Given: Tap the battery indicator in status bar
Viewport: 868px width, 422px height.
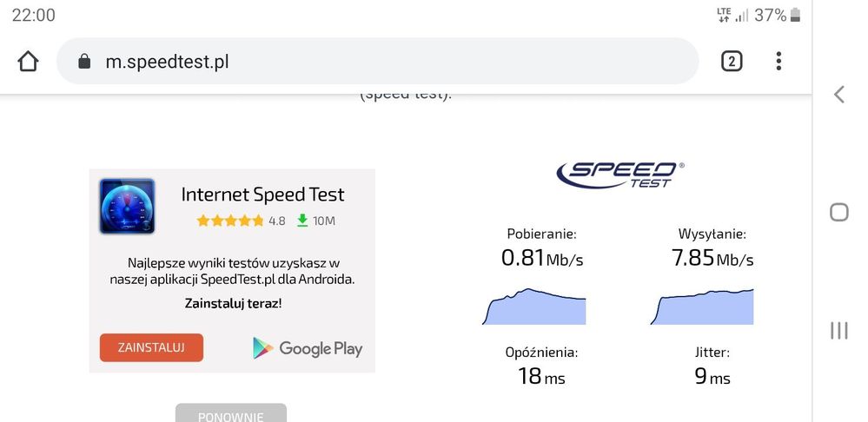Looking at the screenshot, I should pos(795,16).
